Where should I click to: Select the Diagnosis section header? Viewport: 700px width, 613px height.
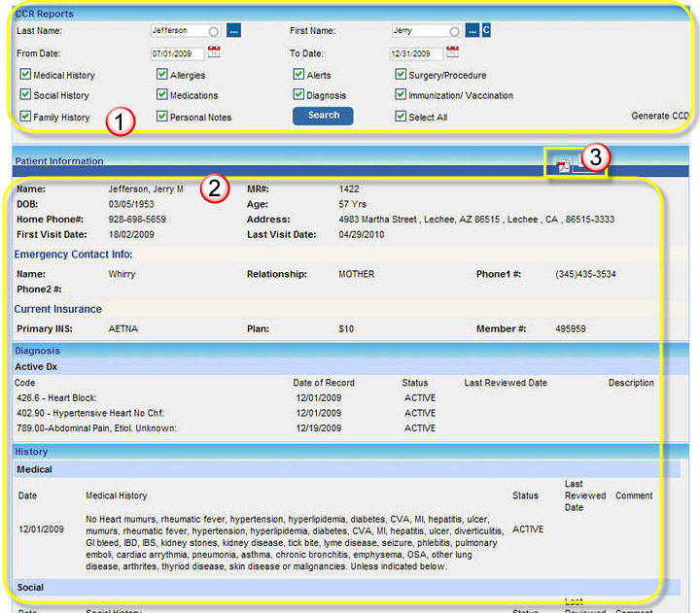(x=37, y=351)
